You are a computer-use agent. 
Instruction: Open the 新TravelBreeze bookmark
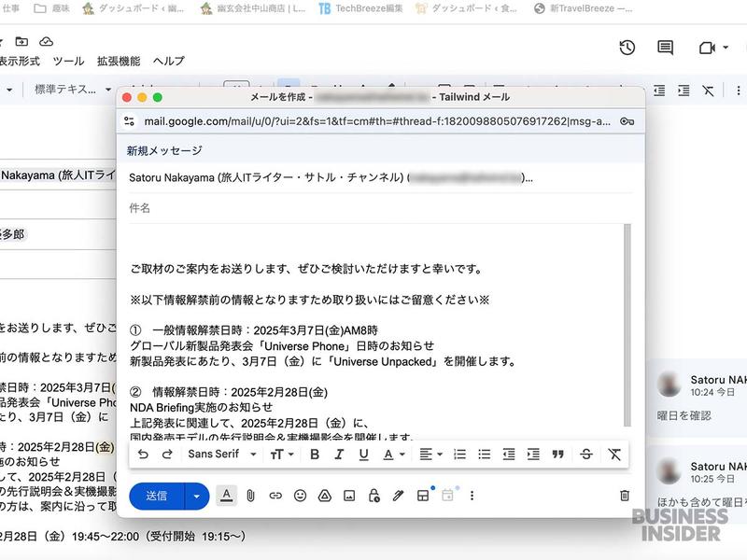tap(583, 8)
